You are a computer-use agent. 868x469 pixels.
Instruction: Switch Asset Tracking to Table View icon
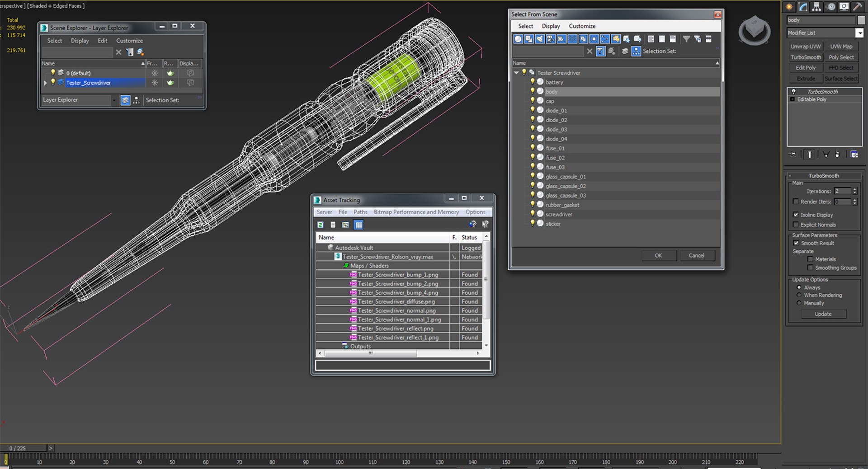click(x=359, y=225)
